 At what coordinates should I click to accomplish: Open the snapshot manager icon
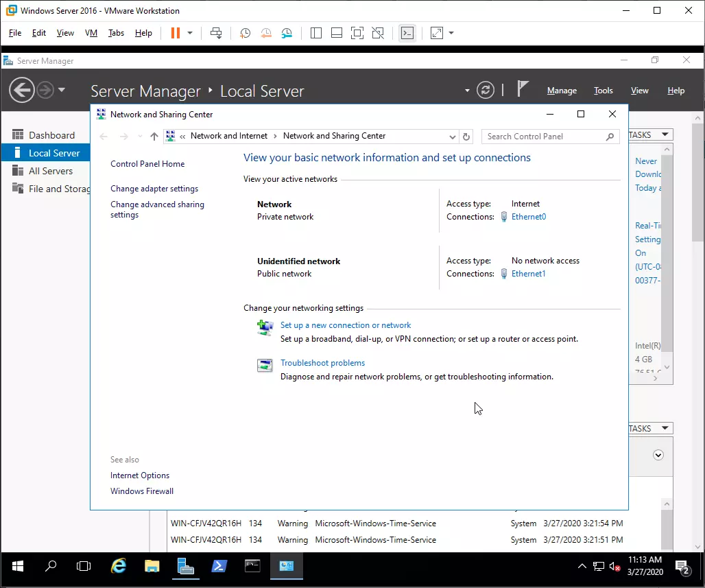[287, 33]
